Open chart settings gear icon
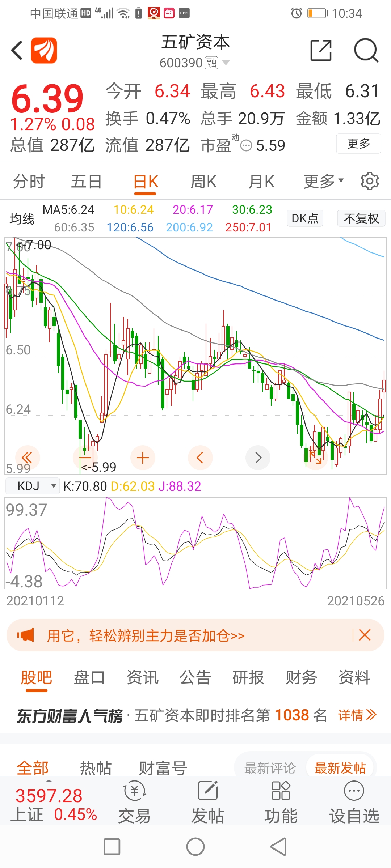The height and width of the screenshot is (868, 391). [370, 181]
